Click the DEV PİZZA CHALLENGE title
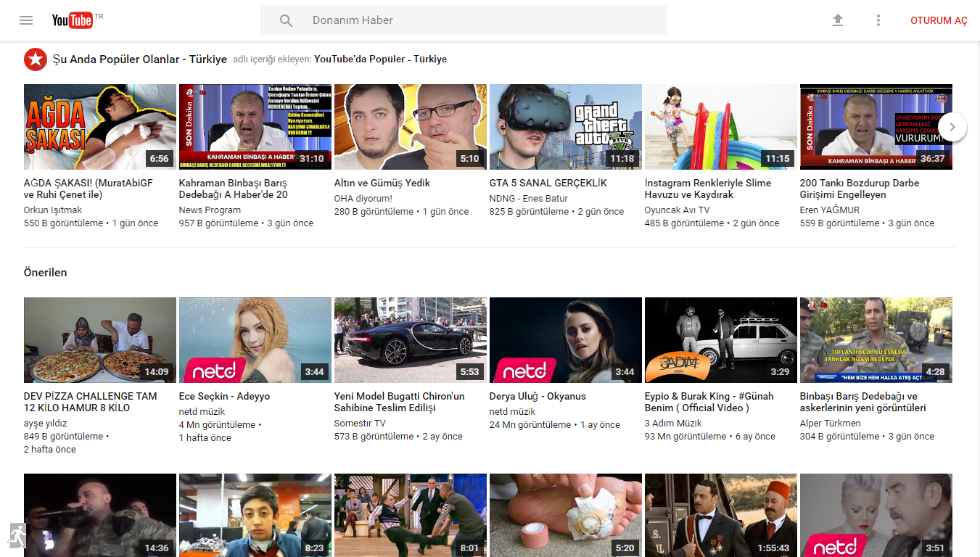The height and width of the screenshot is (557, 980). (91, 402)
